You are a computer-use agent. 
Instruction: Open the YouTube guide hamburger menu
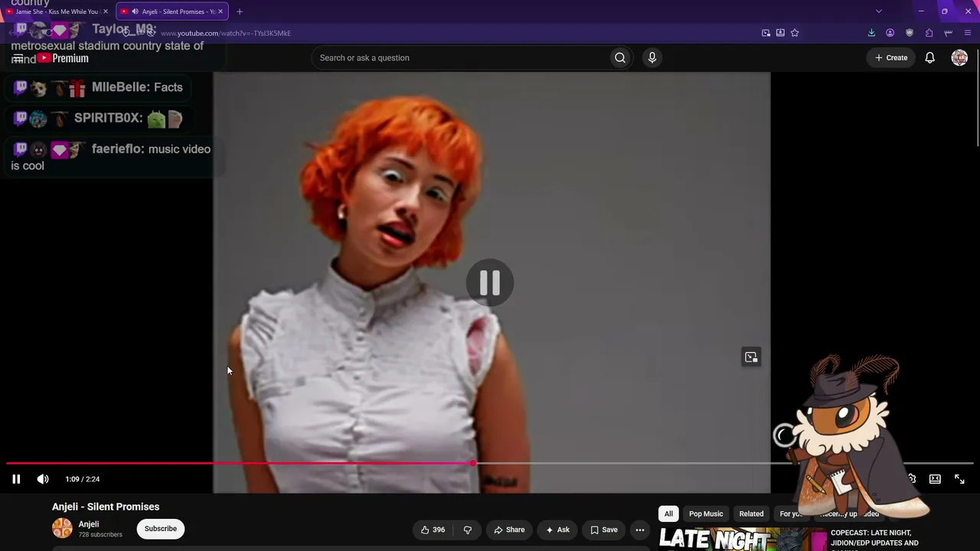click(x=18, y=58)
